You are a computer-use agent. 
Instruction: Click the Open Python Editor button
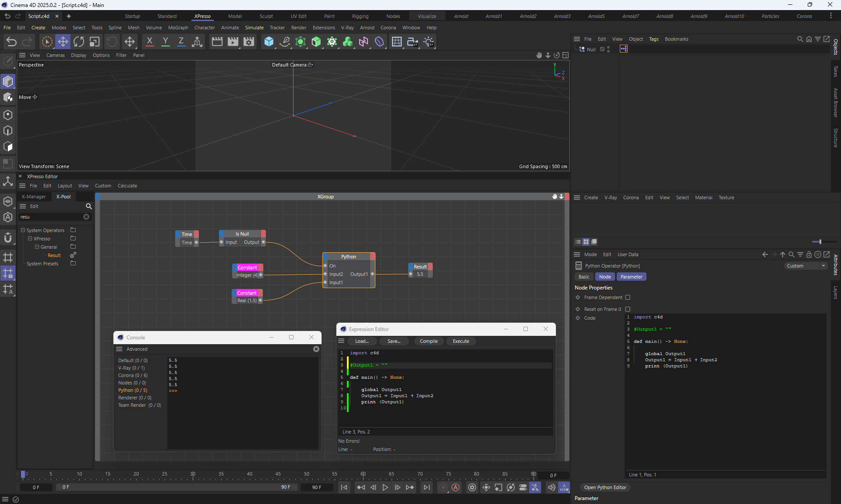(604, 487)
